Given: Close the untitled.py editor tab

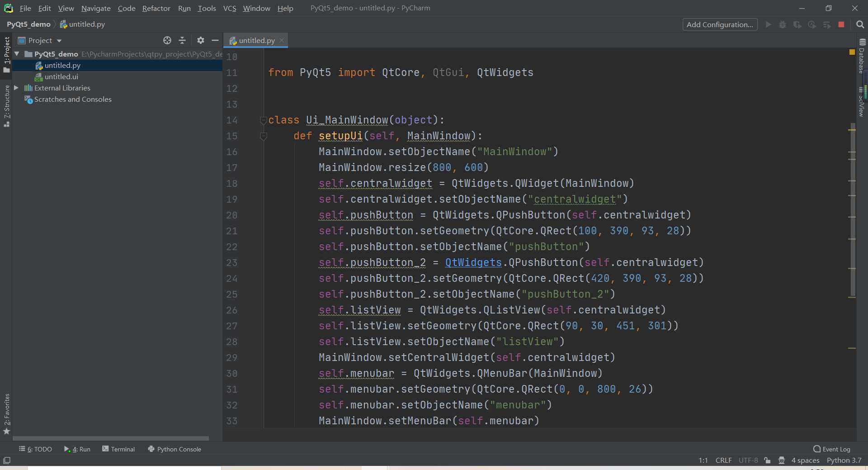Looking at the screenshot, I should tap(282, 40).
